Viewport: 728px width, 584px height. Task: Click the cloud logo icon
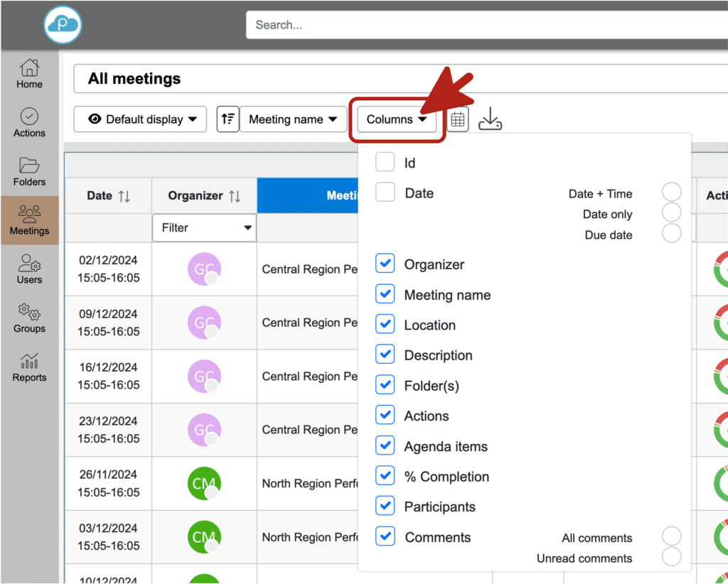click(x=63, y=25)
